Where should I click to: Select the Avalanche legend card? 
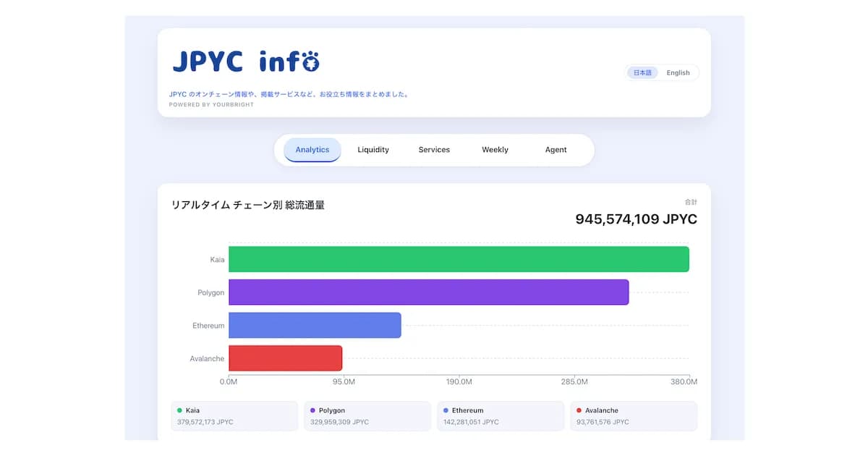(634, 416)
